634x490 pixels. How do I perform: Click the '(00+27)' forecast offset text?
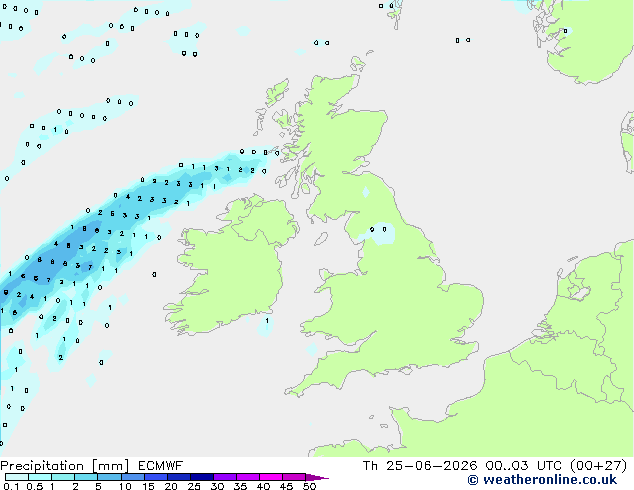pyautogui.click(x=598, y=466)
